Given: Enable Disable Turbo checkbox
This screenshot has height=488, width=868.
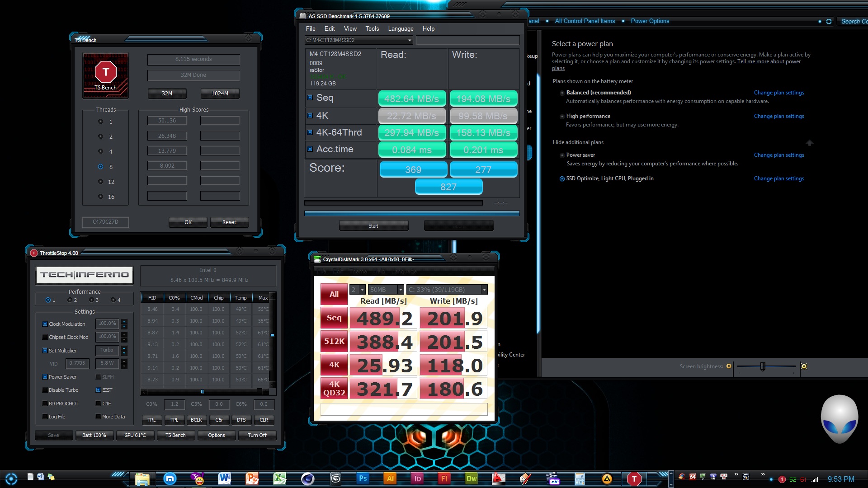Looking at the screenshot, I should tap(45, 390).
